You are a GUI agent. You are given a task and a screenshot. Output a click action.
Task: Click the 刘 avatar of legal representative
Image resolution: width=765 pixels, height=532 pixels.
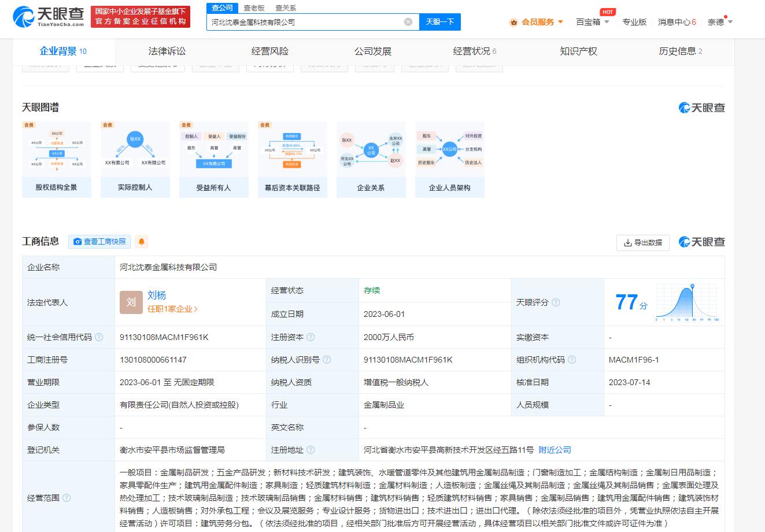tap(131, 302)
